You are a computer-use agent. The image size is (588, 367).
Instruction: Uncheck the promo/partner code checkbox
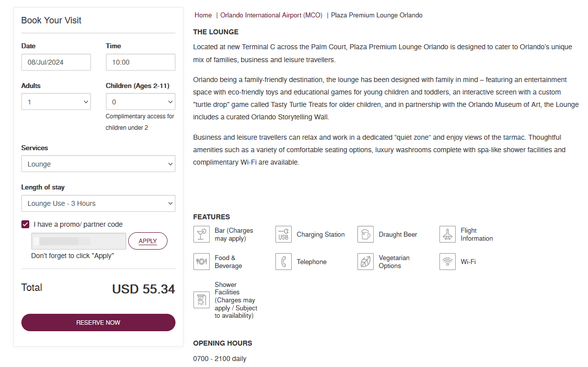pyautogui.click(x=25, y=224)
